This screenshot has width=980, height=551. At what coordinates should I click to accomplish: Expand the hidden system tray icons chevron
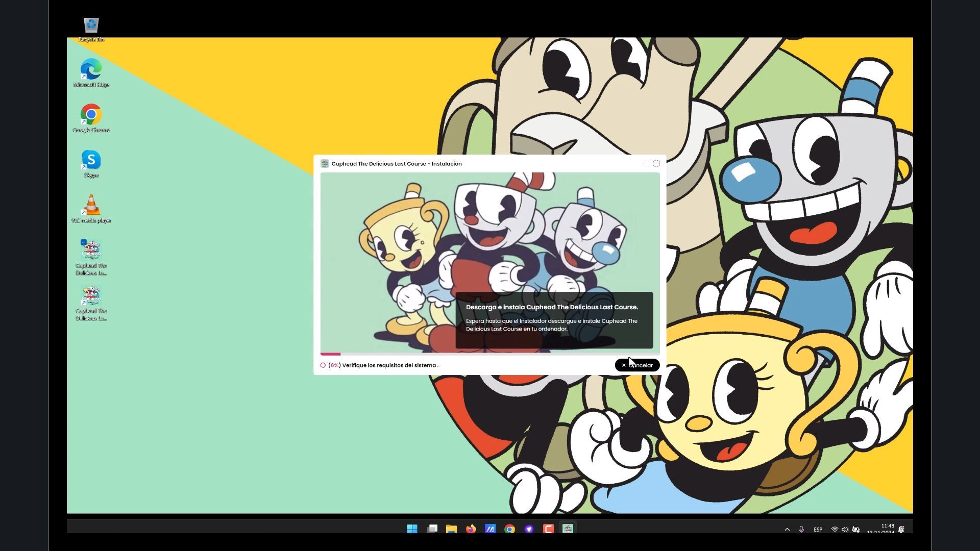[787, 530]
